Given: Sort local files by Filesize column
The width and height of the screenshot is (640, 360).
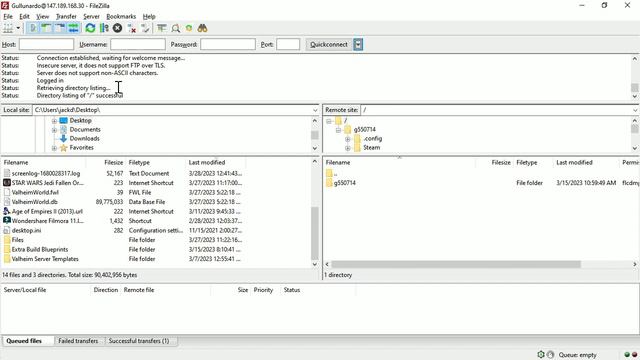Looking at the screenshot, I should click(x=113, y=162).
